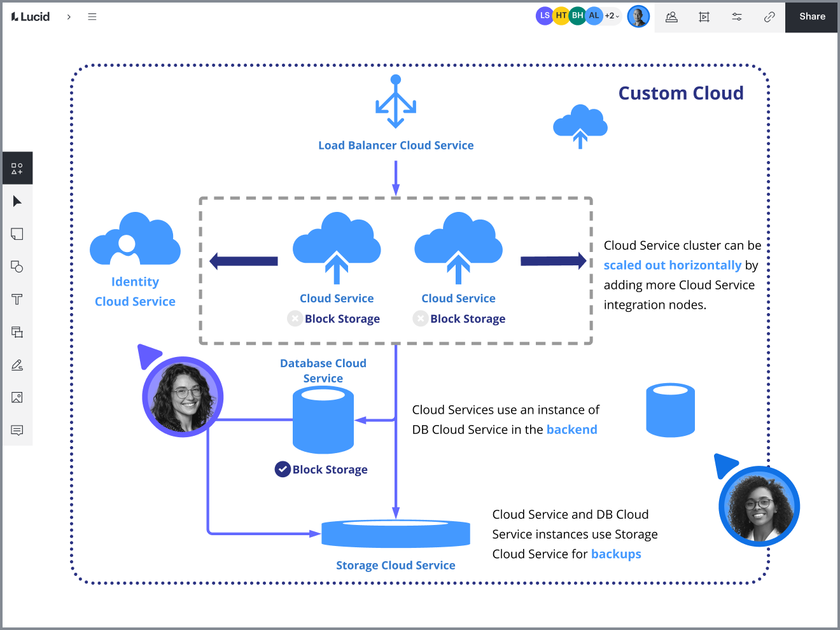View the HT collaborator avatar
This screenshot has height=630, width=840.
(561, 16)
